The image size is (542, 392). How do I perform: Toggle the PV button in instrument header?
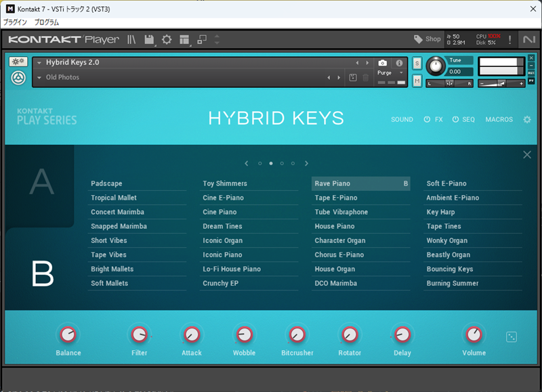click(531, 81)
